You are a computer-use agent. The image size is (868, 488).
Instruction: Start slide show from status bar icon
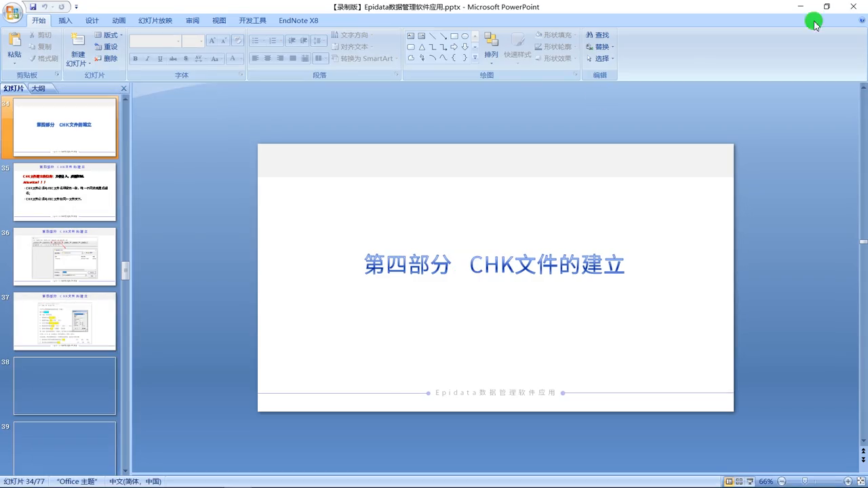tap(749, 481)
